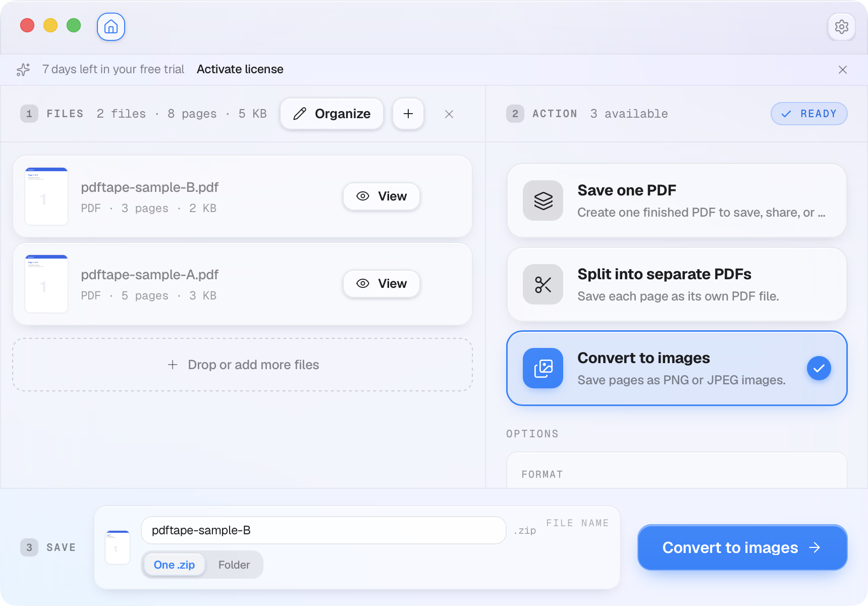This screenshot has width=868, height=606.
Task: Click the pdftape-sample-B.pdf page thumbnail
Action: 46,196
